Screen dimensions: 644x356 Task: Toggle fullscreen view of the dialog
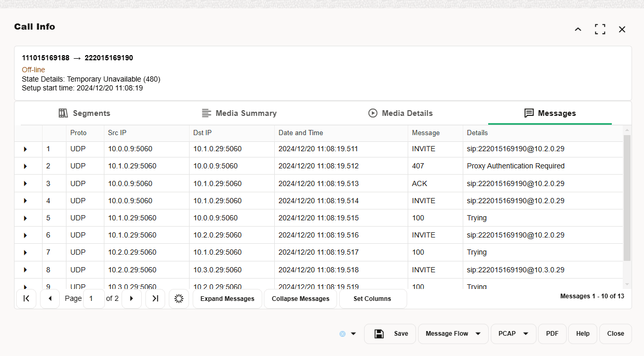point(600,29)
